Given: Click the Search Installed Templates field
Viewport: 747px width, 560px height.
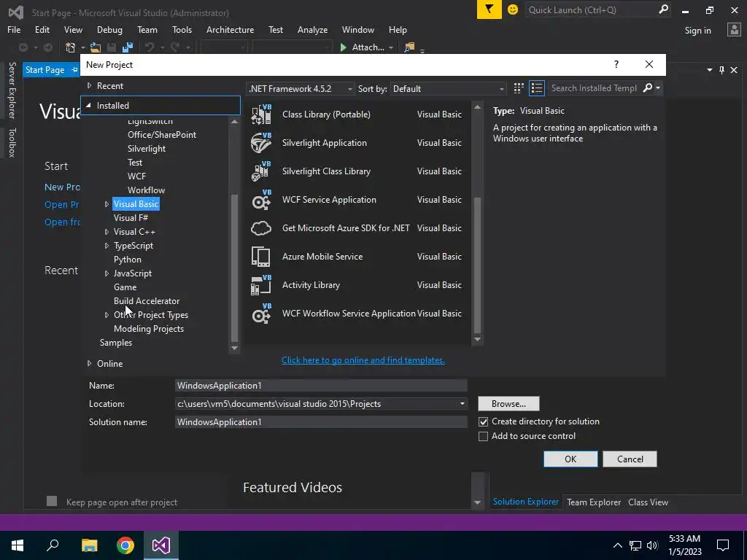Looking at the screenshot, I should click(594, 88).
